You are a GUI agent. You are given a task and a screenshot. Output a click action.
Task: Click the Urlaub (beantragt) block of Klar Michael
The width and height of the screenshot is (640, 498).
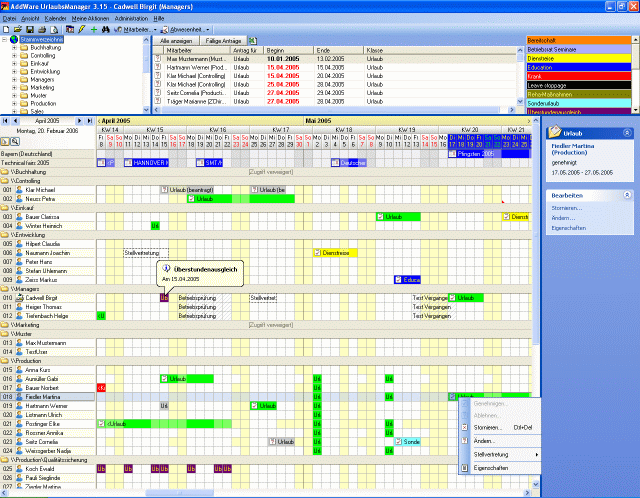tap(187, 190)
